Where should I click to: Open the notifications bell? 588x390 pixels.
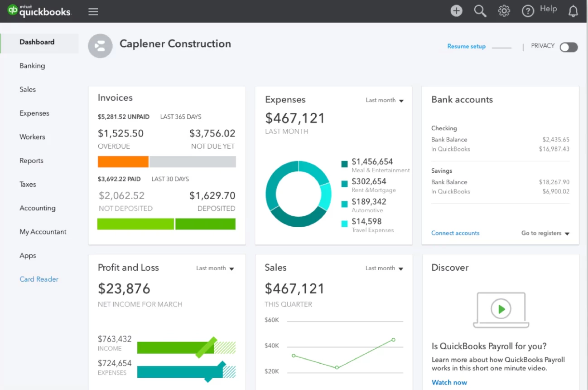coord(574,11)
